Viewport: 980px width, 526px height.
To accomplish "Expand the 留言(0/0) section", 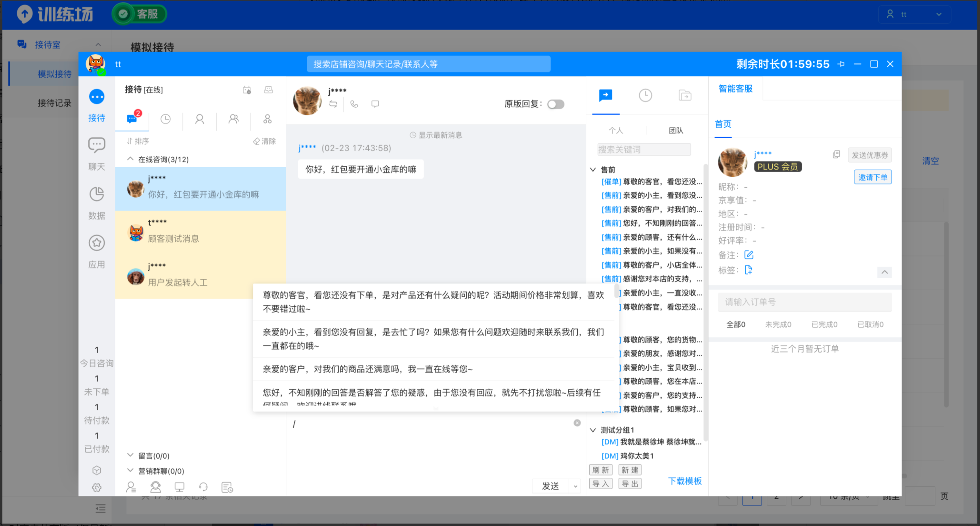I will click(x=130, y=455).
